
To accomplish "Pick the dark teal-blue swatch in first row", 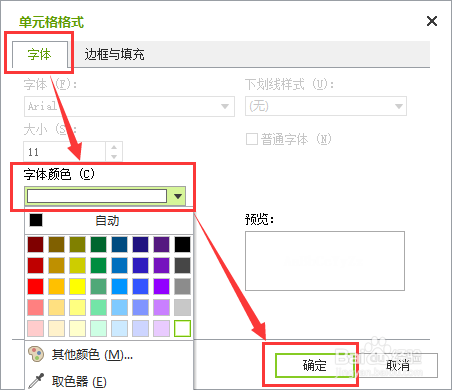I will click(x=120, y=245).
